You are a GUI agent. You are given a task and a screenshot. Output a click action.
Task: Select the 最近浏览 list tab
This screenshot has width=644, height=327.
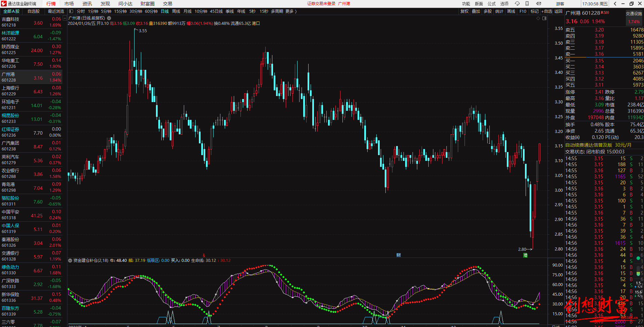click(56, 11)
